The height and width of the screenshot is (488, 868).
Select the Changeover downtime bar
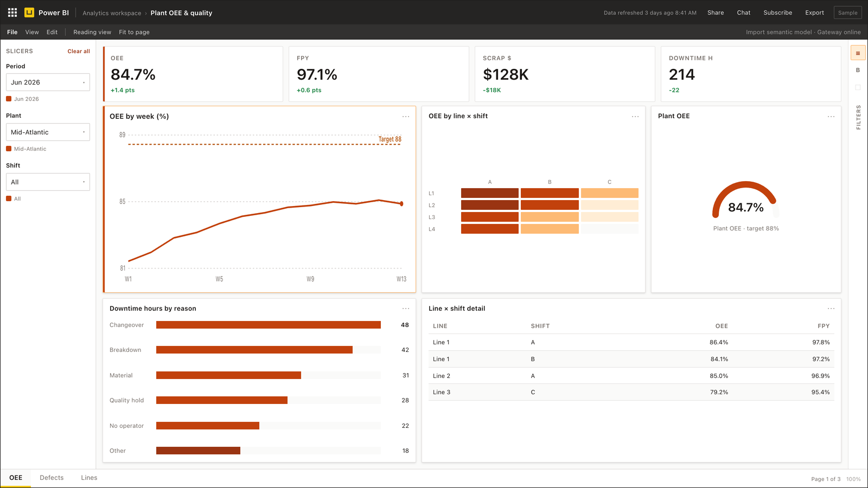269,325
